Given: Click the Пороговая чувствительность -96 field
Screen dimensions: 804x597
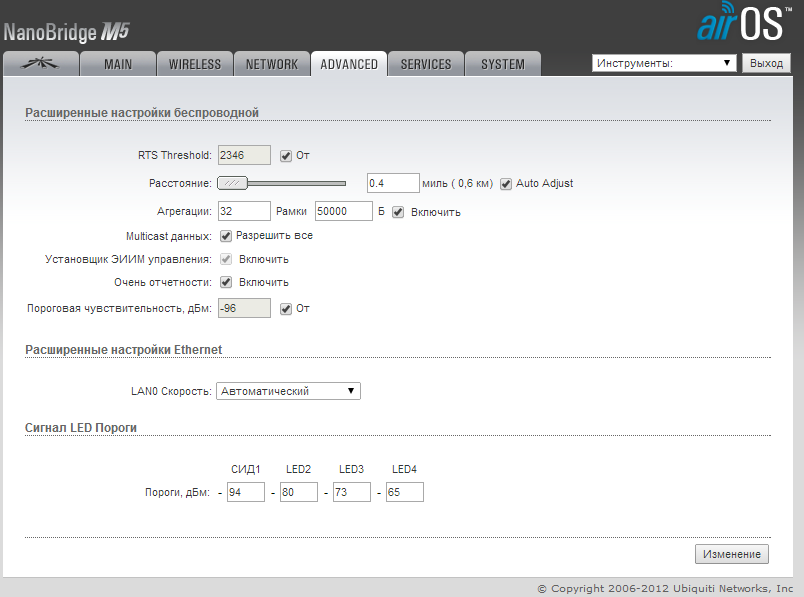Looking at the screenshot, I should 244,308.
